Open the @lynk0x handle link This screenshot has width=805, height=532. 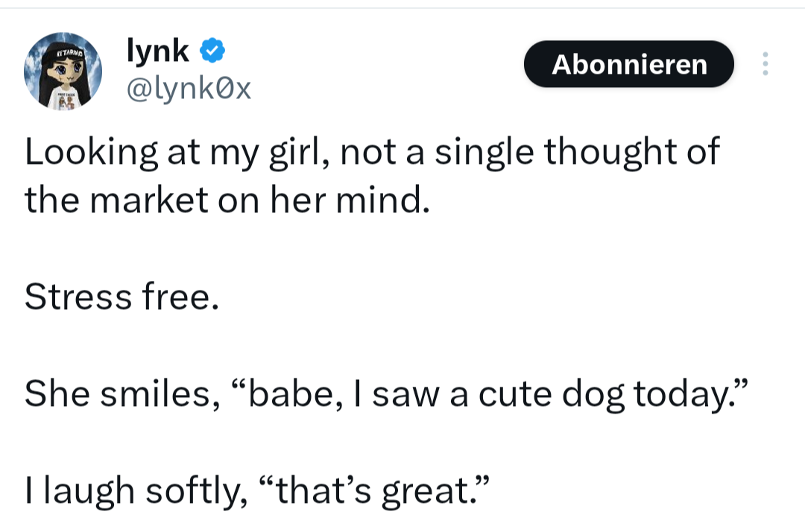click(189, 89)
